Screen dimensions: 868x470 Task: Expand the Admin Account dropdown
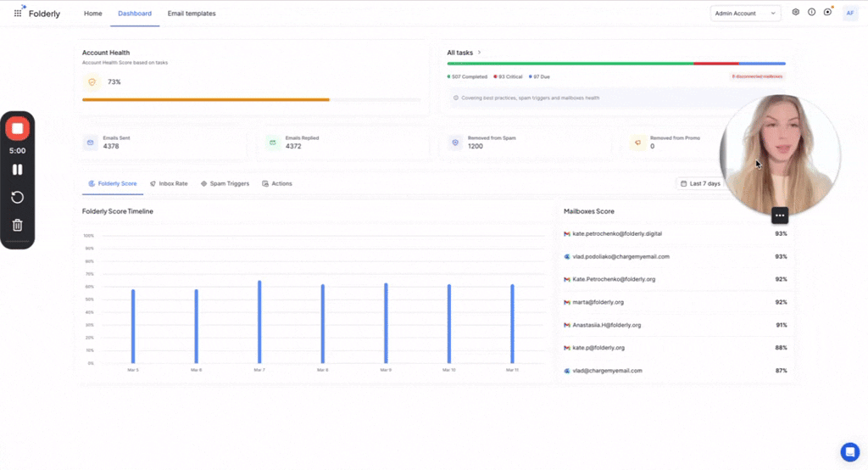click(x=745, y=14)
